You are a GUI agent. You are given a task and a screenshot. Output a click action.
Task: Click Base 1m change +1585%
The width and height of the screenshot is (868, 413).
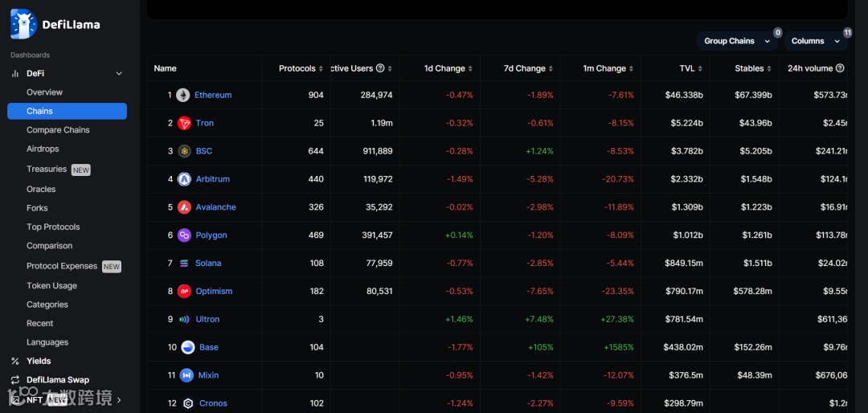(618, 347)
